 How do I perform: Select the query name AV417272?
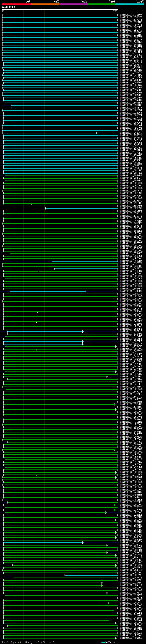click(8, 7)
